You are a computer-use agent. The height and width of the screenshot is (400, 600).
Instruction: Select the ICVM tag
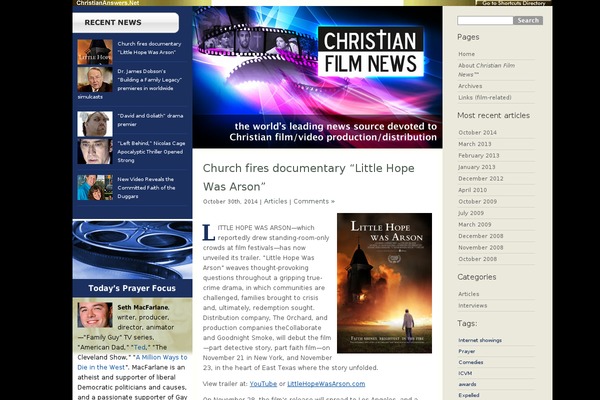[x=465, y=373]
